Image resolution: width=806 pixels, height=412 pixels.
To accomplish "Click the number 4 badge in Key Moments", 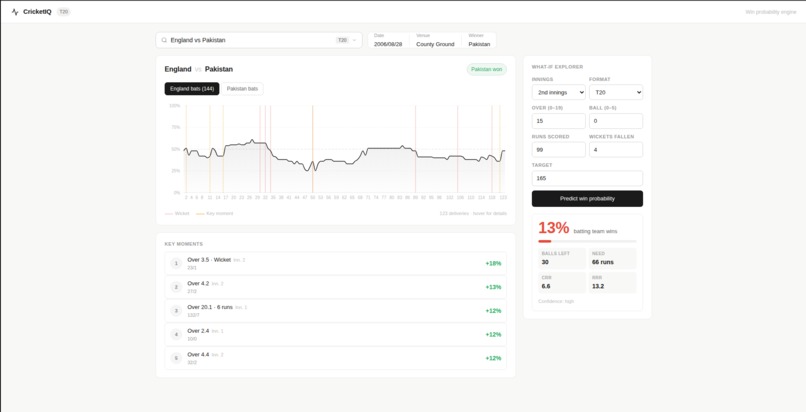I will 176,334.
